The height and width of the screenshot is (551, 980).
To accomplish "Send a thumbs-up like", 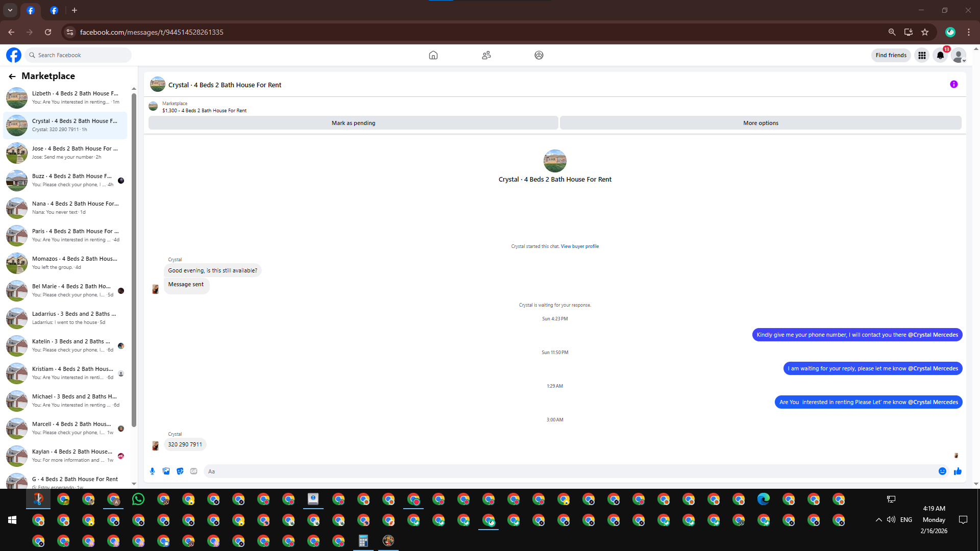I will pyautogui.click(x=958, y=471).
